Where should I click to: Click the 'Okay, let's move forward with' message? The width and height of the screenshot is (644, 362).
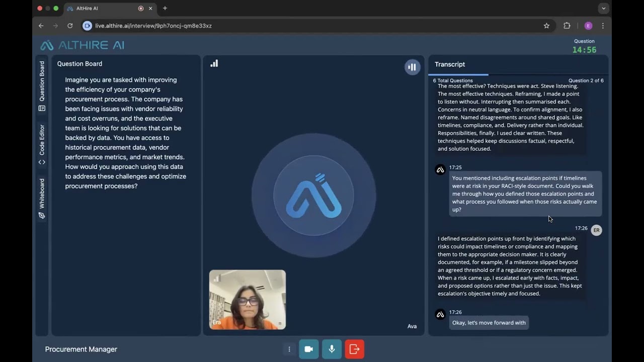(489, 323)
